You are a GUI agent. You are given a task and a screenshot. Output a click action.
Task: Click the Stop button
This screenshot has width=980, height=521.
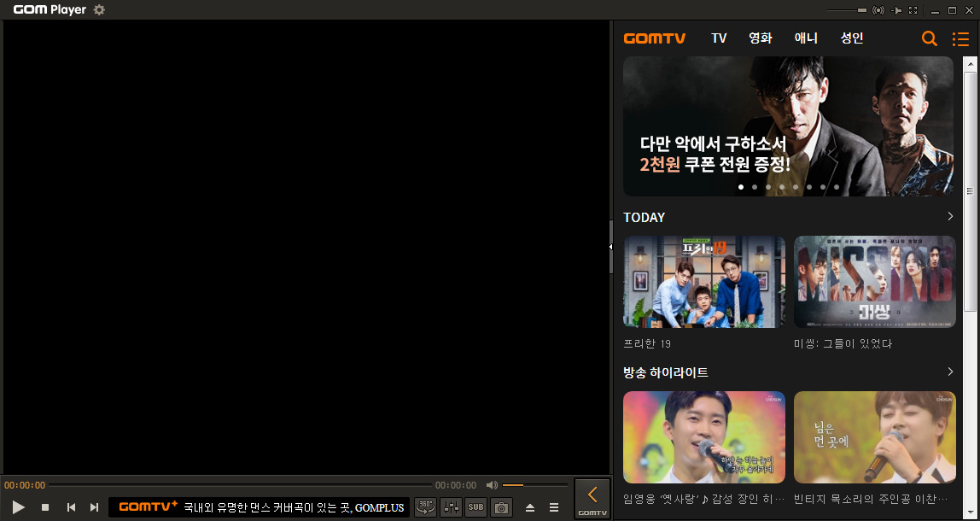(x=45, y=507)
